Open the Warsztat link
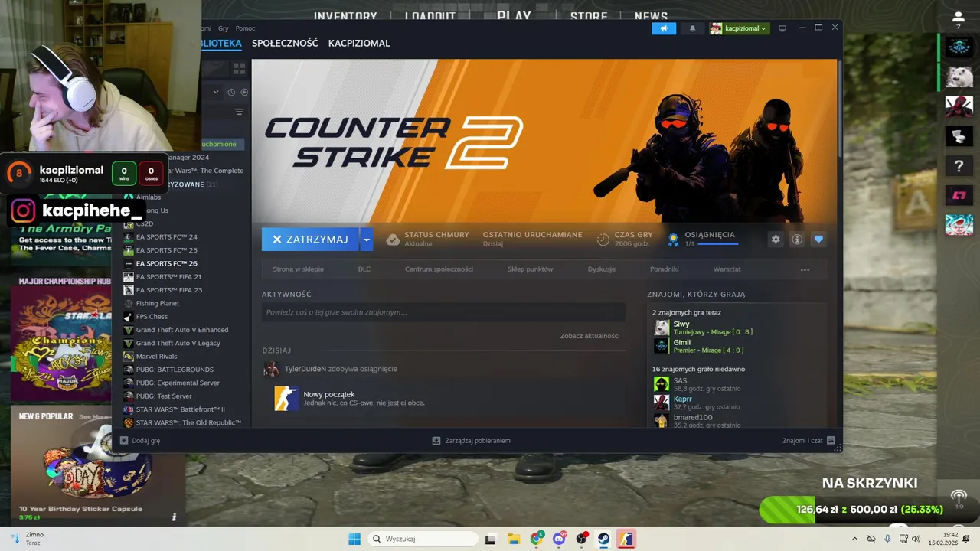 tap(727, 269)
